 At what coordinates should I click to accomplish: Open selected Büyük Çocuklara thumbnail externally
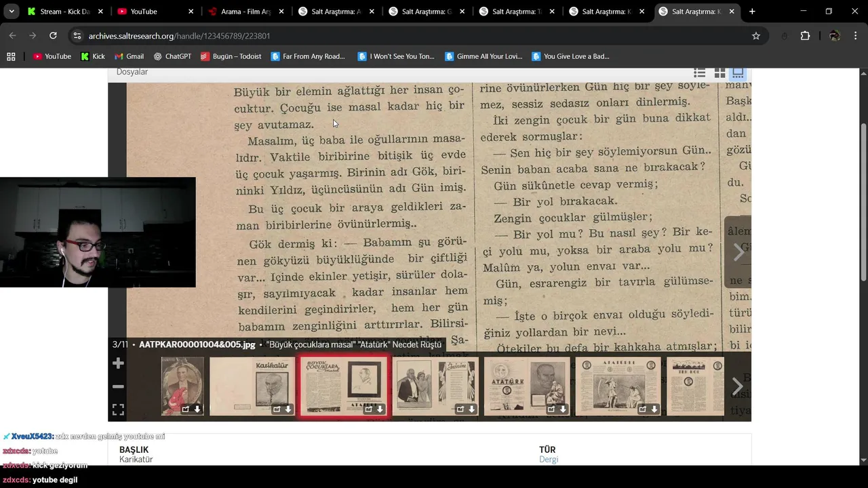(369, 409)
